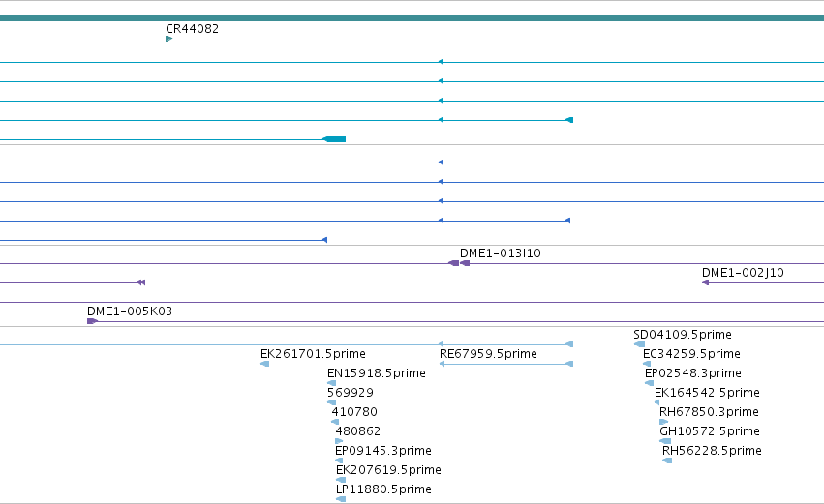Select the EN15918.5prime label
The height and width of the screenshot is (504, 824).
pyautogui.click(x=377, y=373)
